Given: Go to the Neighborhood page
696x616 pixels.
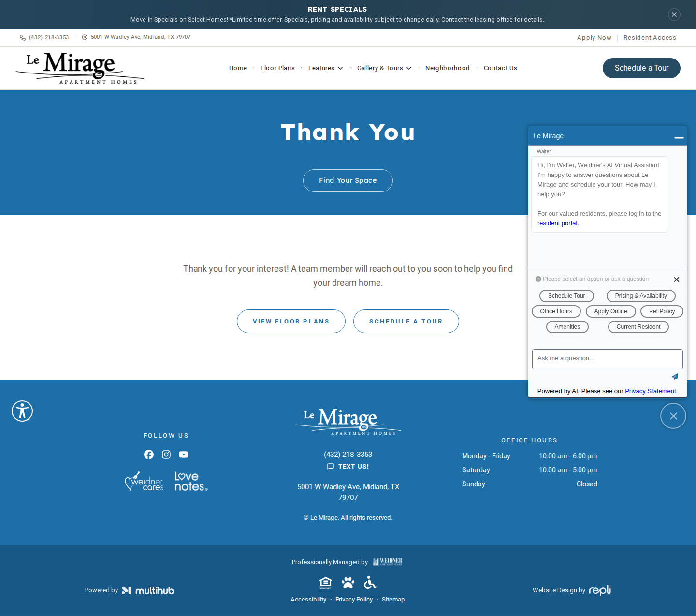Looking at the screenshot, I should 448,68.
